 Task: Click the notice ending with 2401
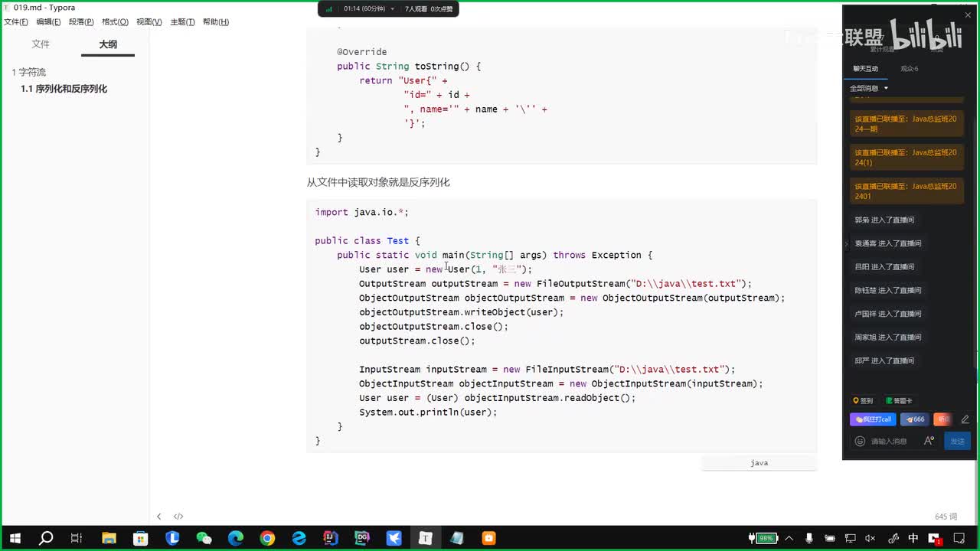[x=906, y=191]
